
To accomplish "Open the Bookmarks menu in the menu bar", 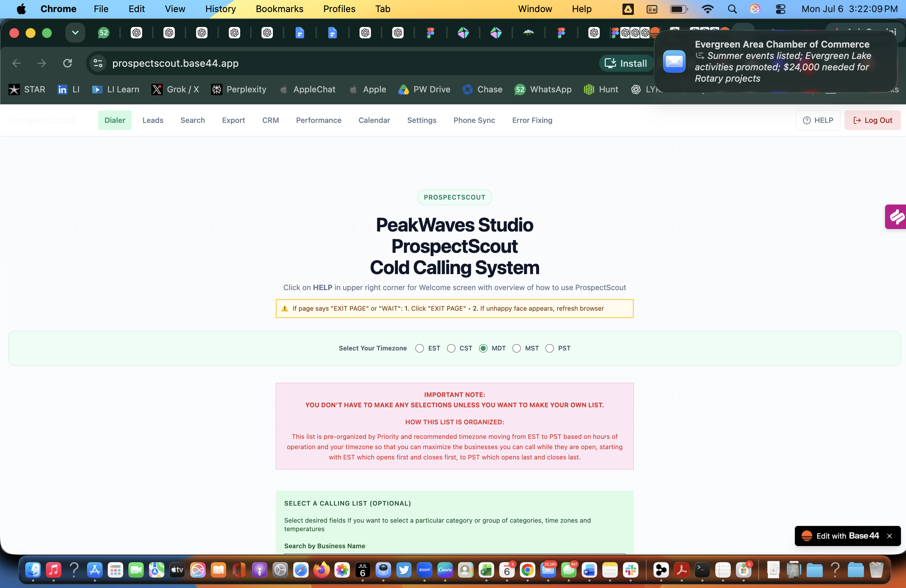I will 279,9.
